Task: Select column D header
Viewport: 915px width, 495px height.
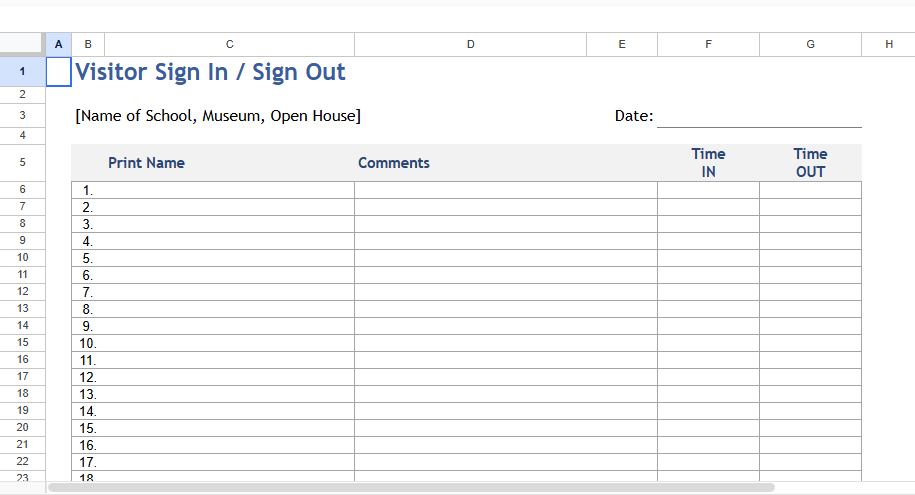Action: [x=470, y=44]
